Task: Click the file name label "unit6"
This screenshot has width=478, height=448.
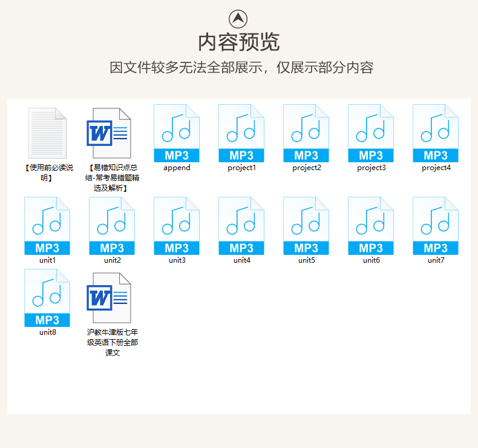Action: [372, 260]
